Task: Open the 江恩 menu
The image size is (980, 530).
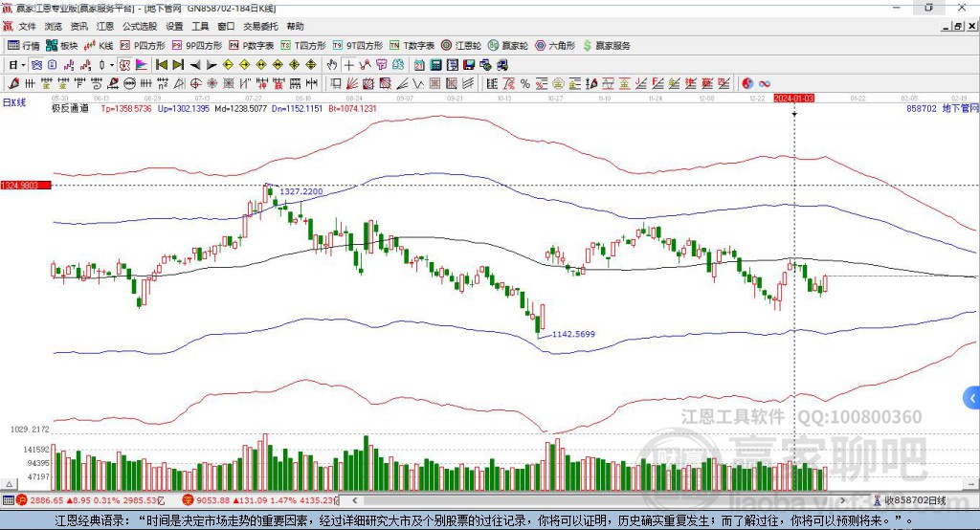Action: click(x=105, y=27)
